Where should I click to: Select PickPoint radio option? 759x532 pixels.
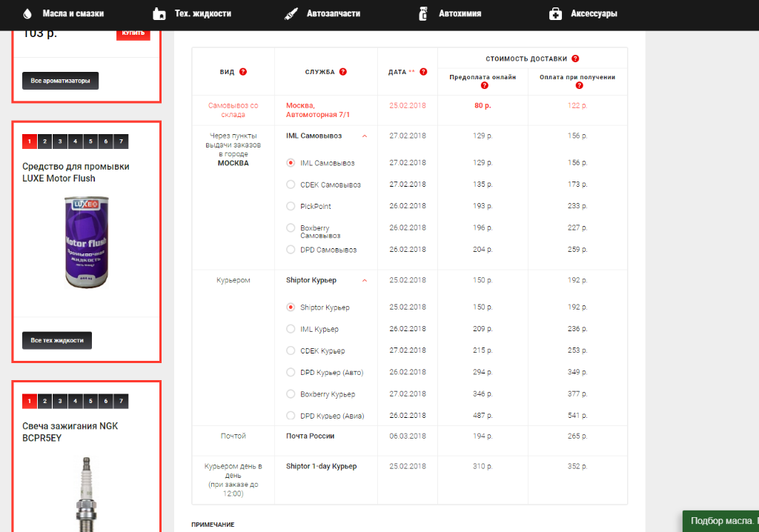pos(291,206)
